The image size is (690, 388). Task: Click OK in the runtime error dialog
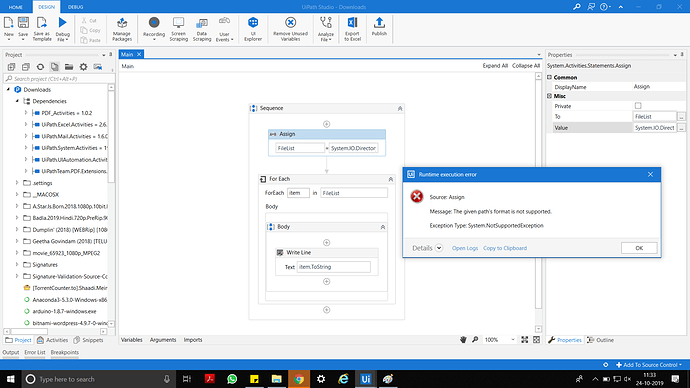pos(639,248)
